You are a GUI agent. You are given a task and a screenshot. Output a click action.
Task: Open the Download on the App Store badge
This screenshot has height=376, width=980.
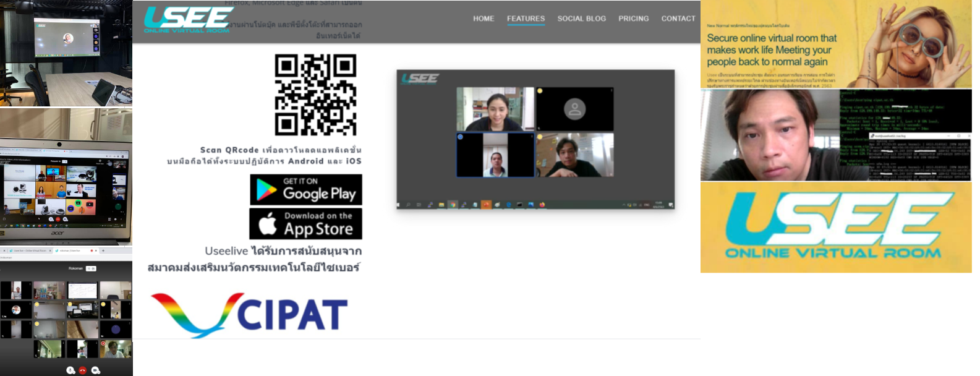pyautogui.click(x=305, y=224)
